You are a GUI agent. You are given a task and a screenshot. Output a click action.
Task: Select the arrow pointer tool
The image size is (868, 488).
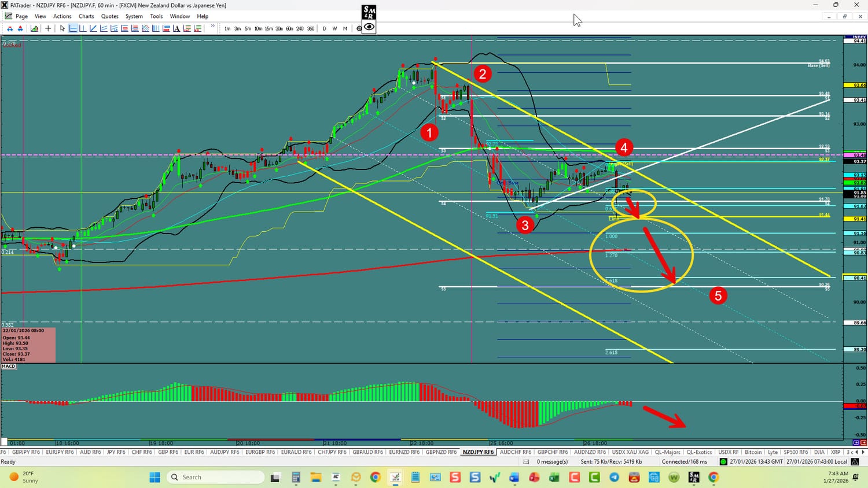point(62,28)
